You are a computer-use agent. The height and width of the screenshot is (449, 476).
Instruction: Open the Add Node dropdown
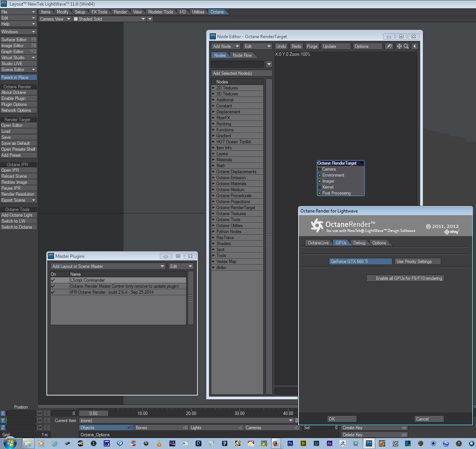tap(226, 46)
